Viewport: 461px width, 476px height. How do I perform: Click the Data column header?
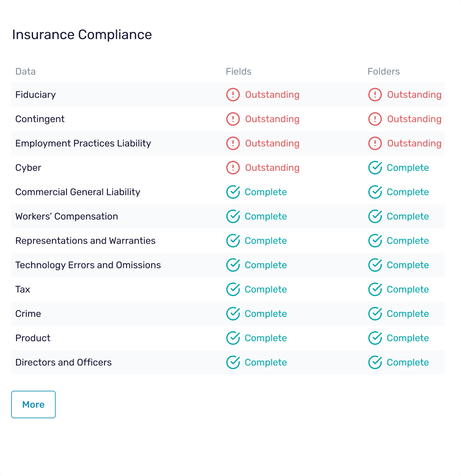point(25,72)
